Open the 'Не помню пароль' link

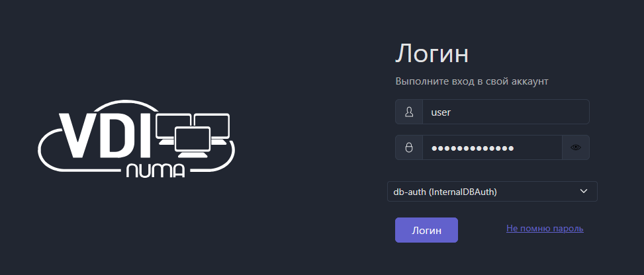[x=544, y=229]
